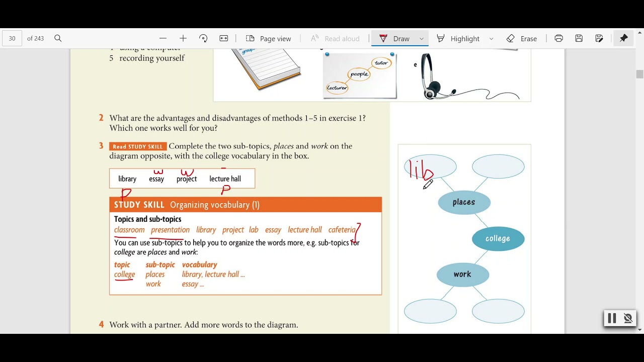Toggle the pin toolbar icon
This screenshot has width=644, height=362.
pyautogui.click(x=624, y=38)
